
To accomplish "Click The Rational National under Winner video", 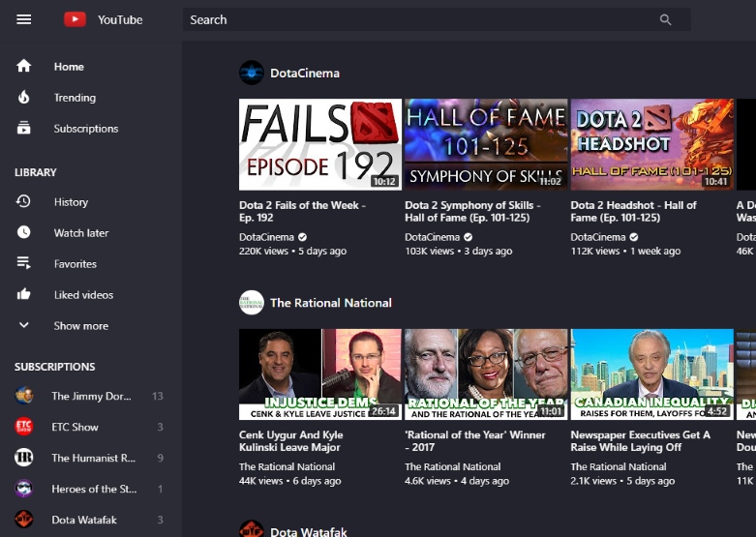I will pos(453,466).
